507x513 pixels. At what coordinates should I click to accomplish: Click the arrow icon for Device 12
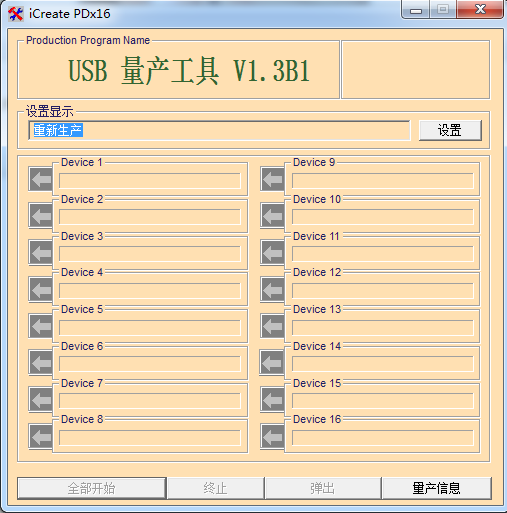(x=272, y=289)
